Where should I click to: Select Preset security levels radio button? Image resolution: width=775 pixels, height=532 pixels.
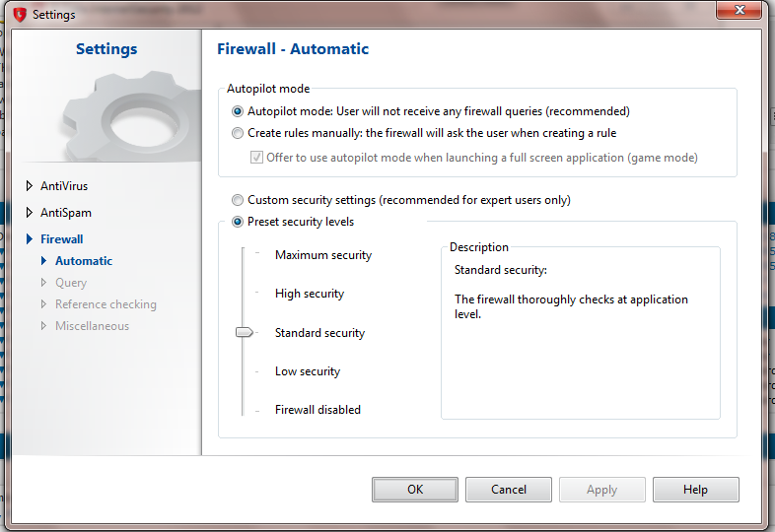238,222
